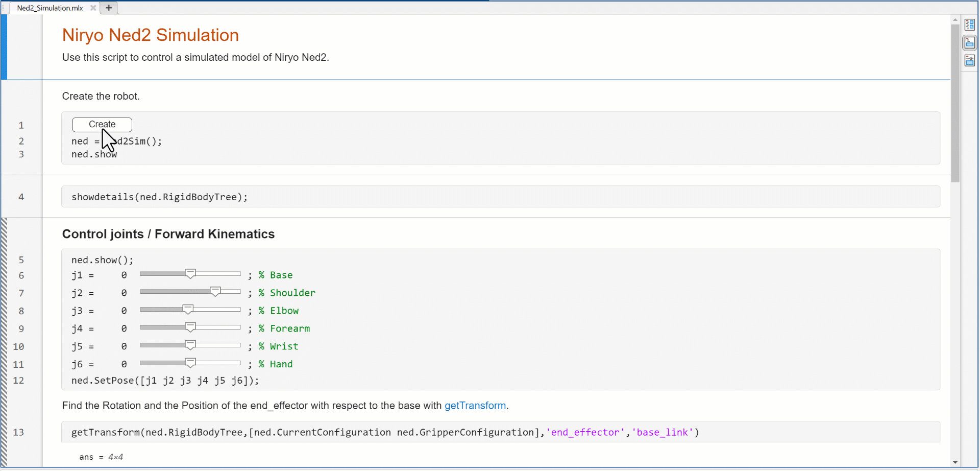Click the Create button

(x=102, y=125)
